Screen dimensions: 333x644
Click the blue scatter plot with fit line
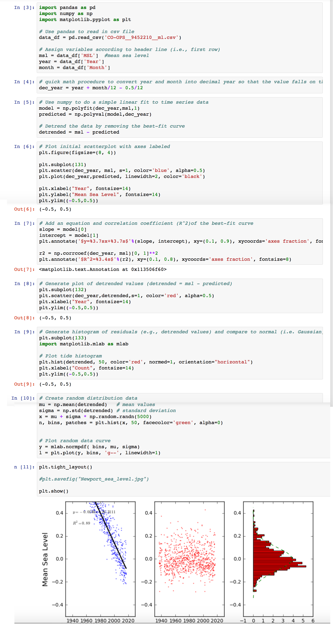tap(100, 559)
